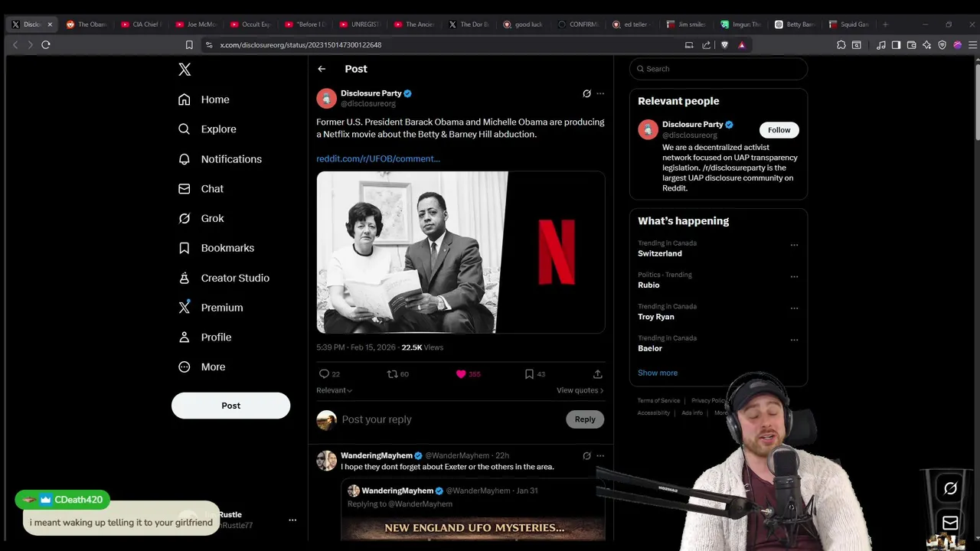
Task: Open three-dot menu on WanderingMayhem reply
Action: click(x=600, y=455)
